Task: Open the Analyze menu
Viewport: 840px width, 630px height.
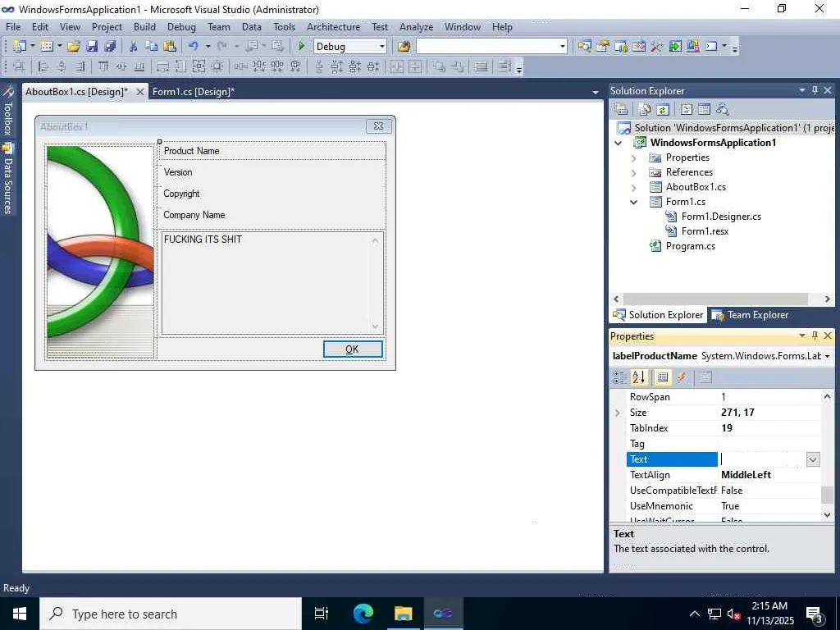Action: [x=416, y=27]
